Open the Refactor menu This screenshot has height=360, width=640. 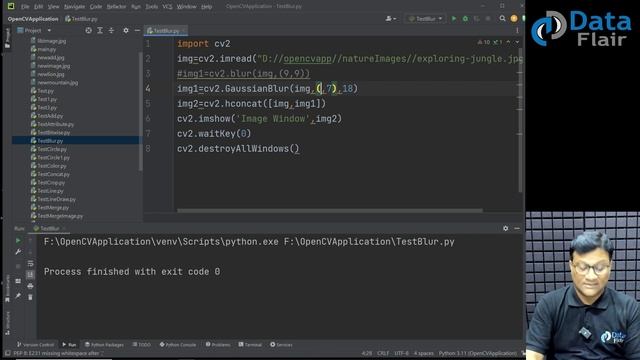[116, 7]
